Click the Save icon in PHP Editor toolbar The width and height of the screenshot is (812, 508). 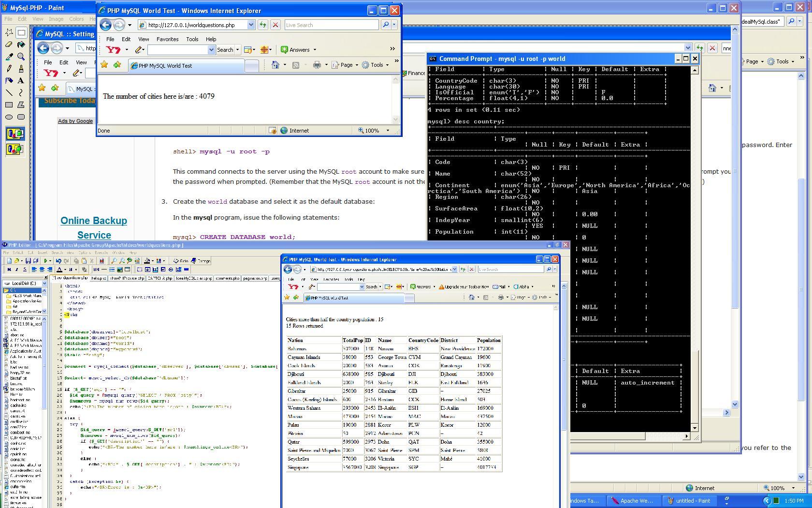[28, 261]
